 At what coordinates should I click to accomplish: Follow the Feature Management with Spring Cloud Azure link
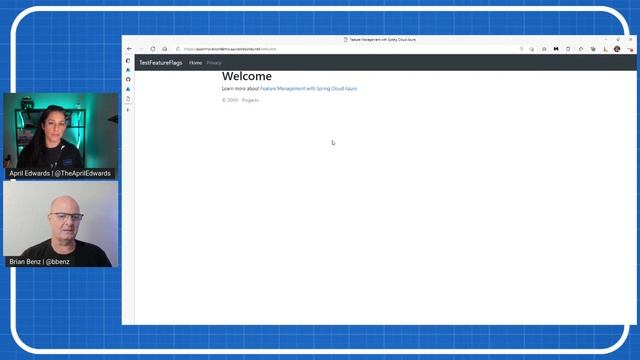point(309,89)
